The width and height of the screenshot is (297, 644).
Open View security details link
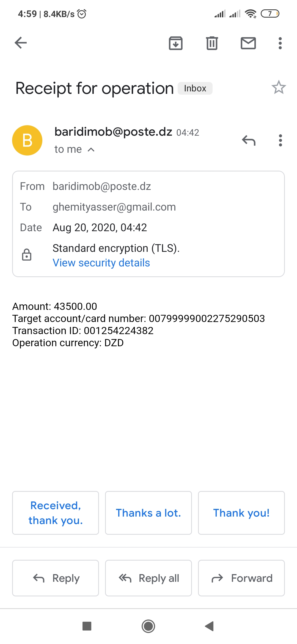click(x=101, y=263)
